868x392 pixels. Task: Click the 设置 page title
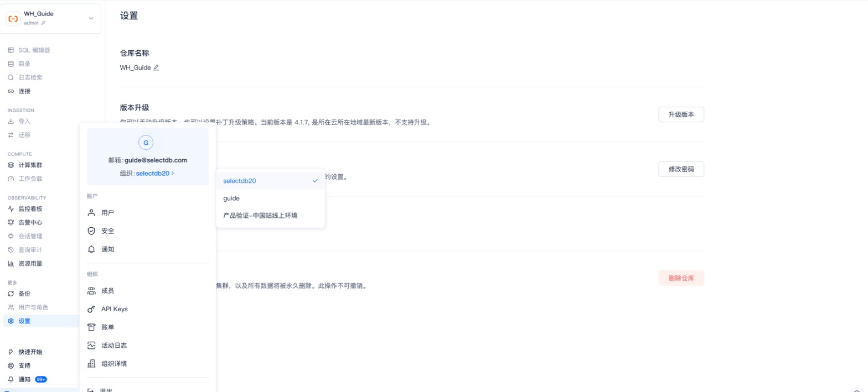[129, 16]
